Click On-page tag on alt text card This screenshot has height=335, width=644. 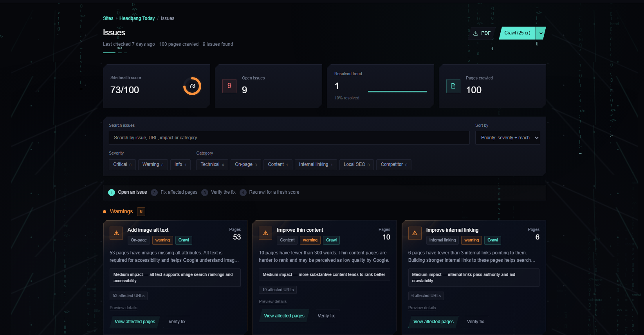pyautogui.click(x=139, y=240)
